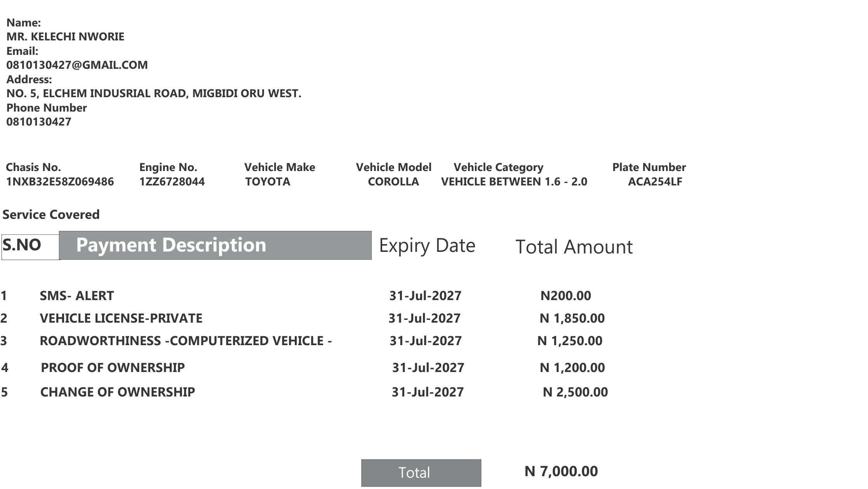Click the N 2,500.00 amount
The width and height of the screenshot is (868, 489).
[x=575, y=392]
